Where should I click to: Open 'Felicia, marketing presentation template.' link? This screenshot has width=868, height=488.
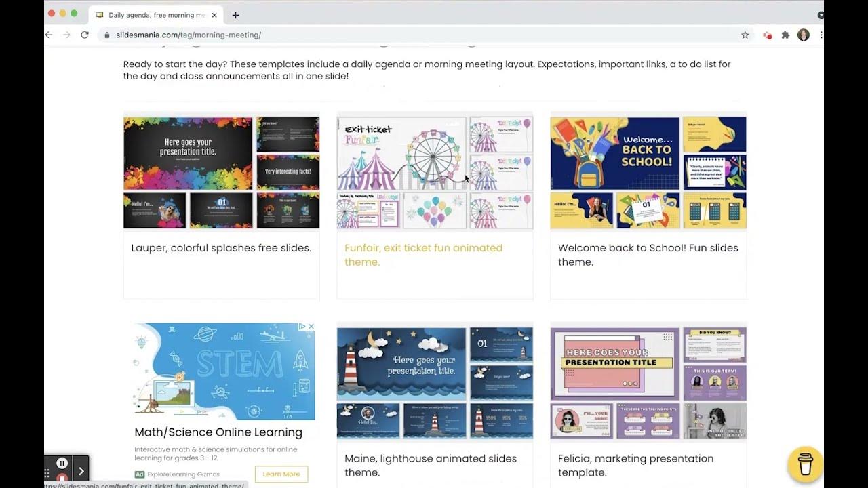click(635, 466)
